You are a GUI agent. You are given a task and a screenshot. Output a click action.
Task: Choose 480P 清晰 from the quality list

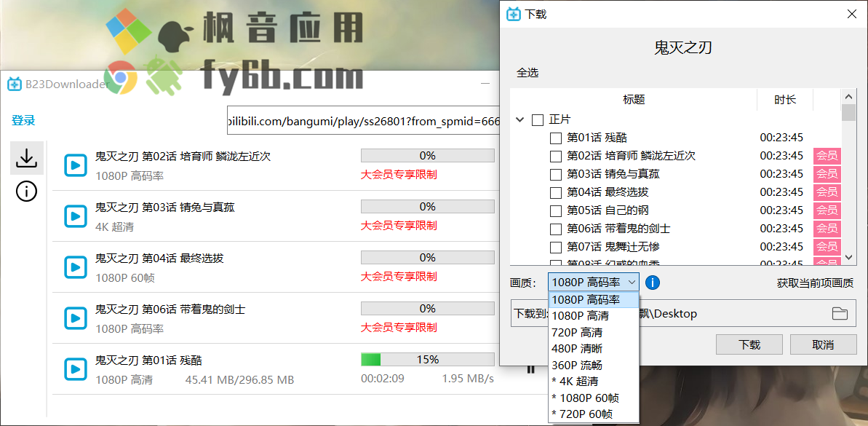tap(594, 349)
